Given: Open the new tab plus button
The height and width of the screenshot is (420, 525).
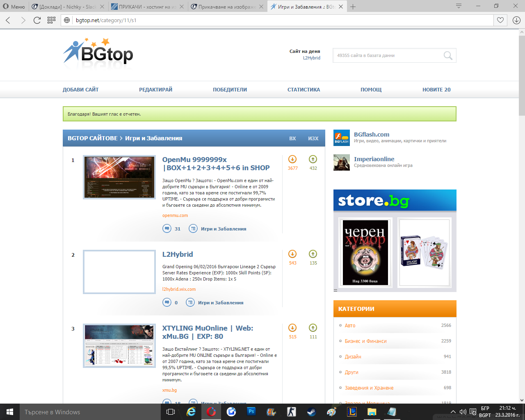Looking at the screenshot, I should [x=353, y=7].
